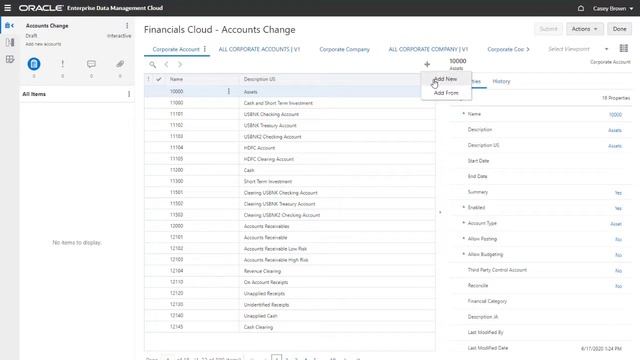Screen dimensions: 640x360
Task: Select the Unidentified Receipts row
Action: 290,304
